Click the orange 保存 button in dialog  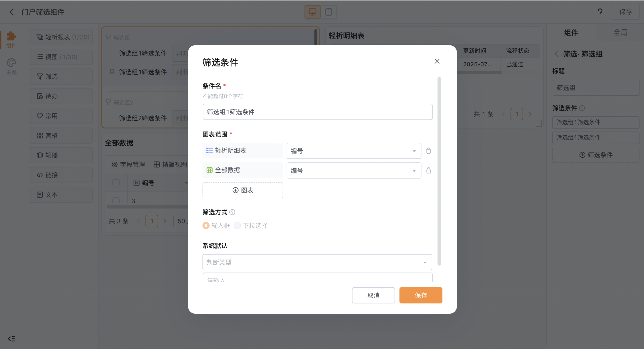click(421, 295)
